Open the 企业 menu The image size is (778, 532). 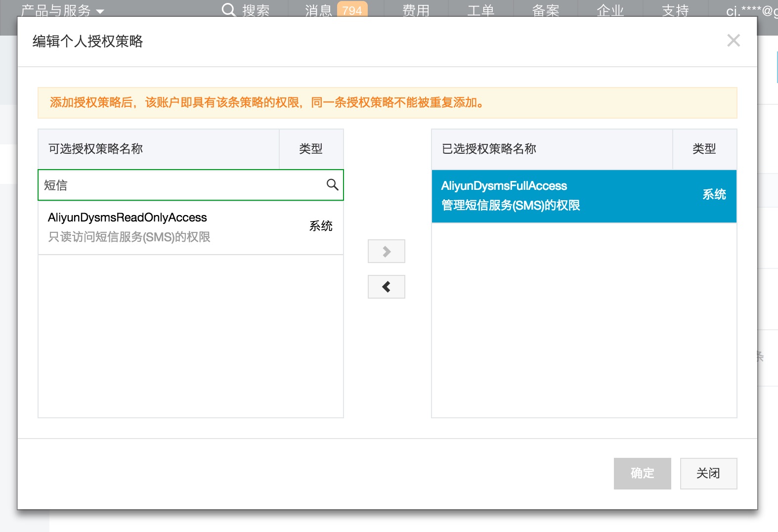point(610,10)
